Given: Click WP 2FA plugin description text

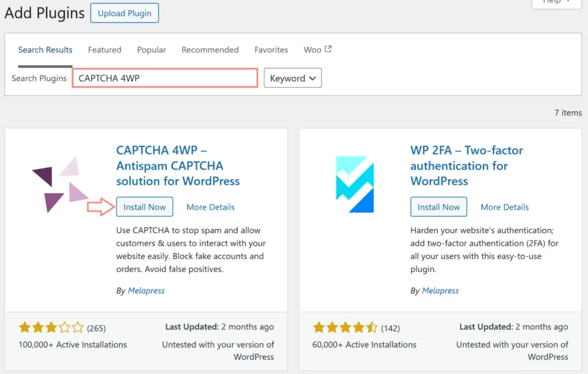Looking at the screenshot, I should point(485,249).
